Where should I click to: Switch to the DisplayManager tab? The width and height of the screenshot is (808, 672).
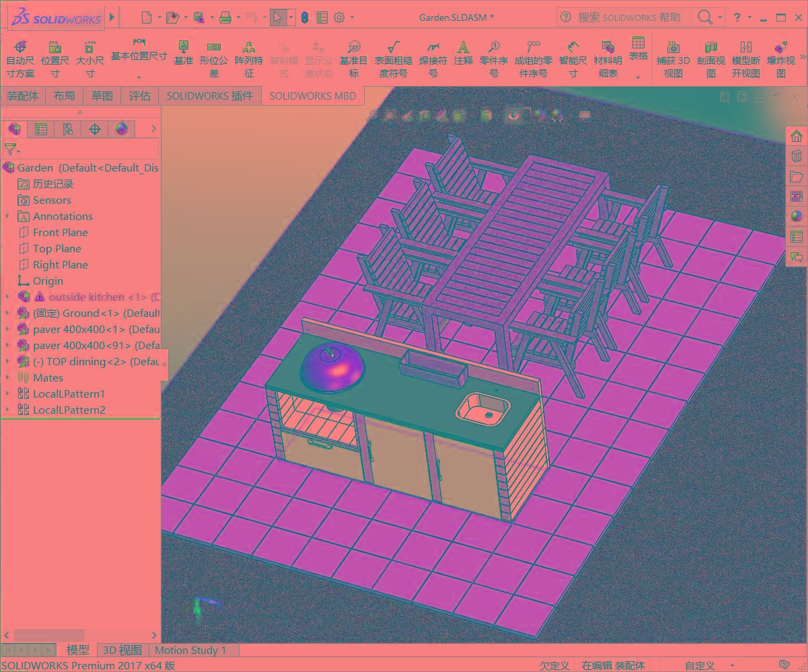tap(122, 128)
